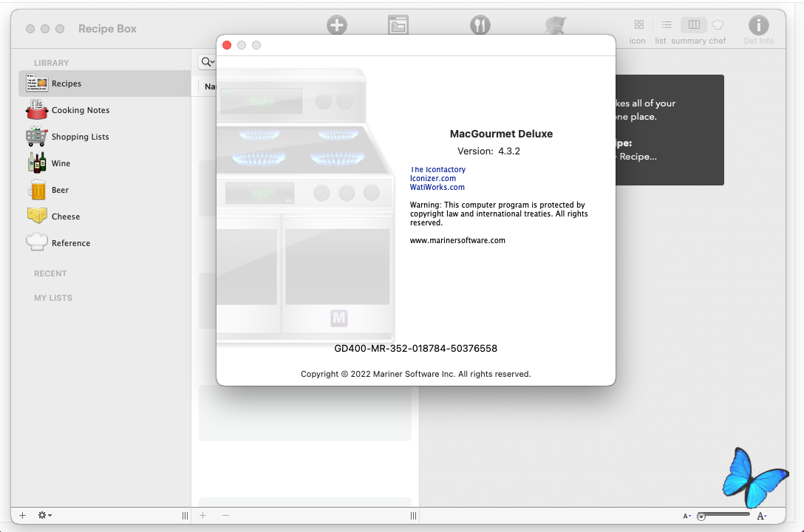The image size is (804, 532).
Task: Click the RECENT sidebar header
Action: 50,273
